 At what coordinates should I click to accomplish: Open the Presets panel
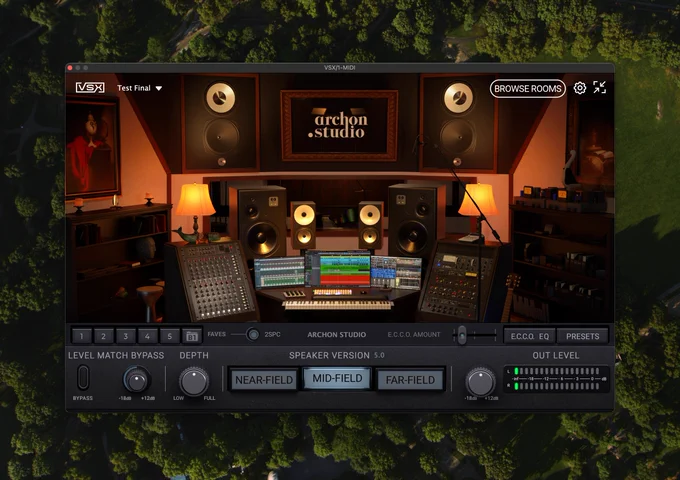582,336
